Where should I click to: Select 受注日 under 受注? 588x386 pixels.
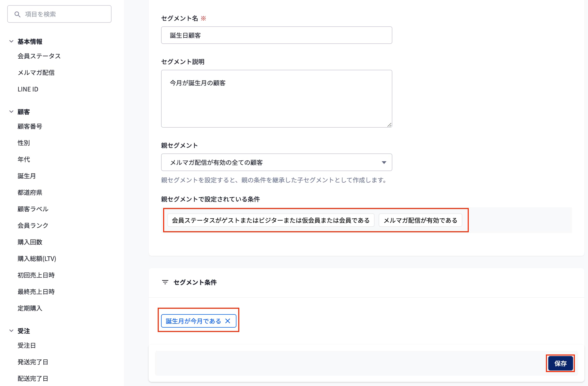click(26, 345)
